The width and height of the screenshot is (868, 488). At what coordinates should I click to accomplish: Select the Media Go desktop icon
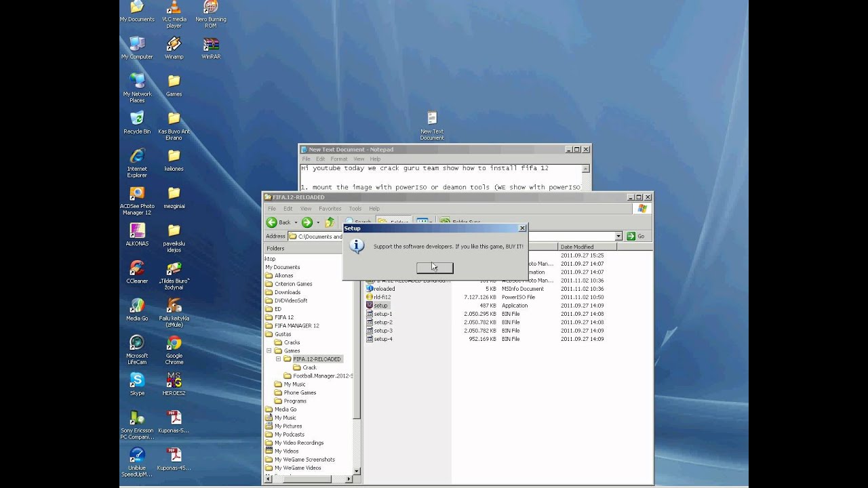tap(137, 309)
